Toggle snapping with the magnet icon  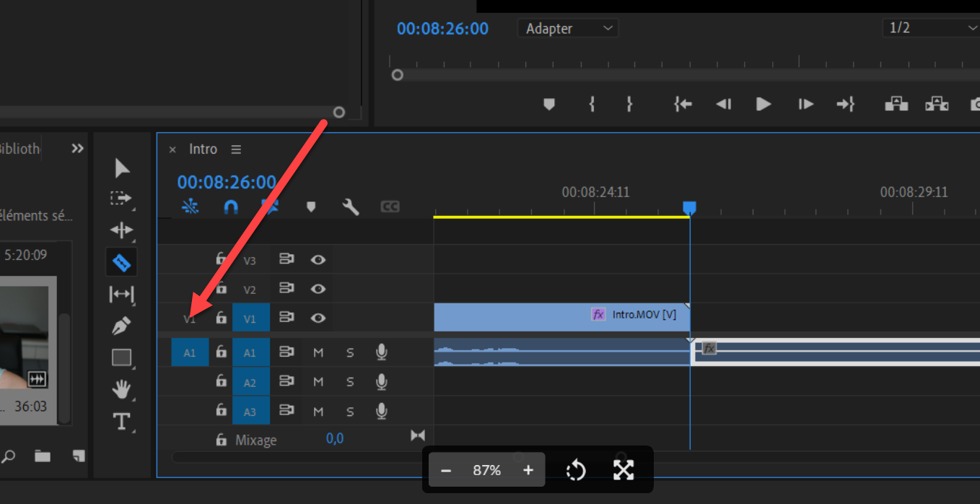click(x=230, y=207)
